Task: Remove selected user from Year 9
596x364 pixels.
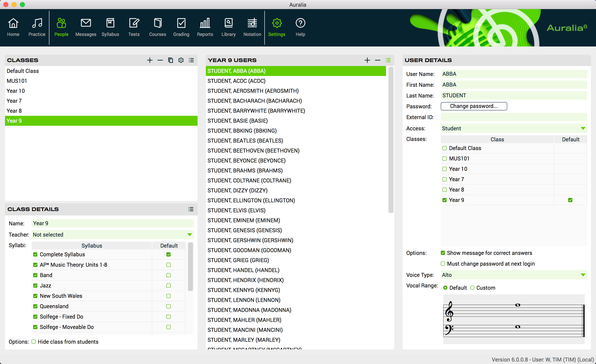Action: tap(377, 60)
